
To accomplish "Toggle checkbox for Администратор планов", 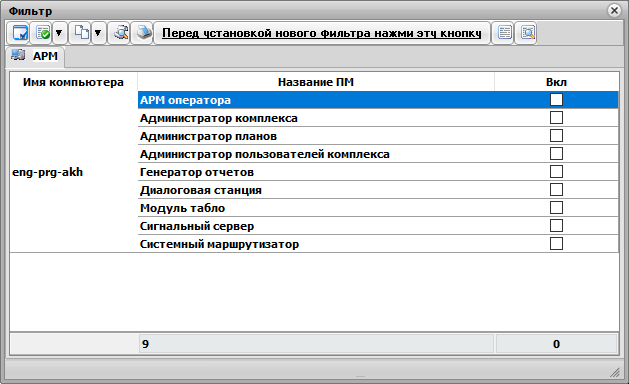I will click(556, 135).
